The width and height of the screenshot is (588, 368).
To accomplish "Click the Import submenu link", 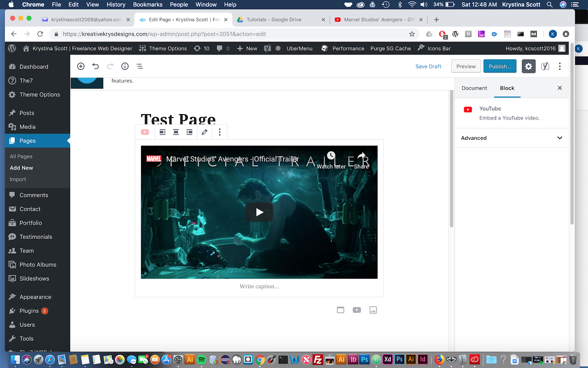I will pos(18,179).
